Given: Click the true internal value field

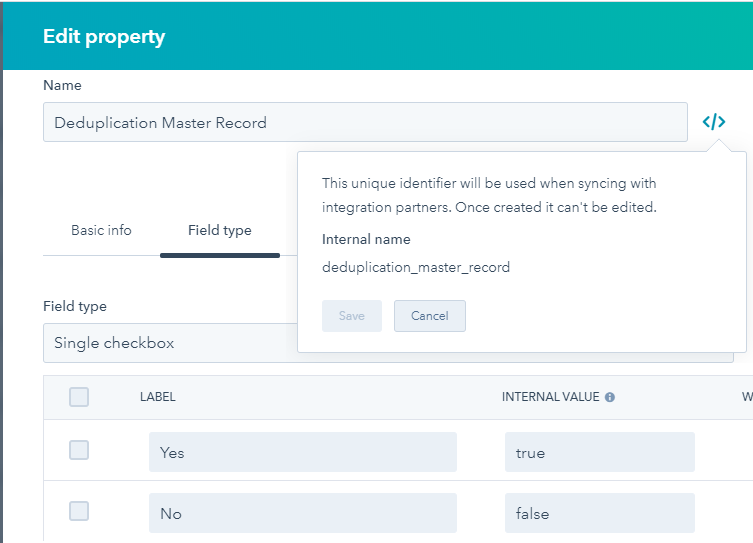Looking at the screenshot, I should click(599, 452).
